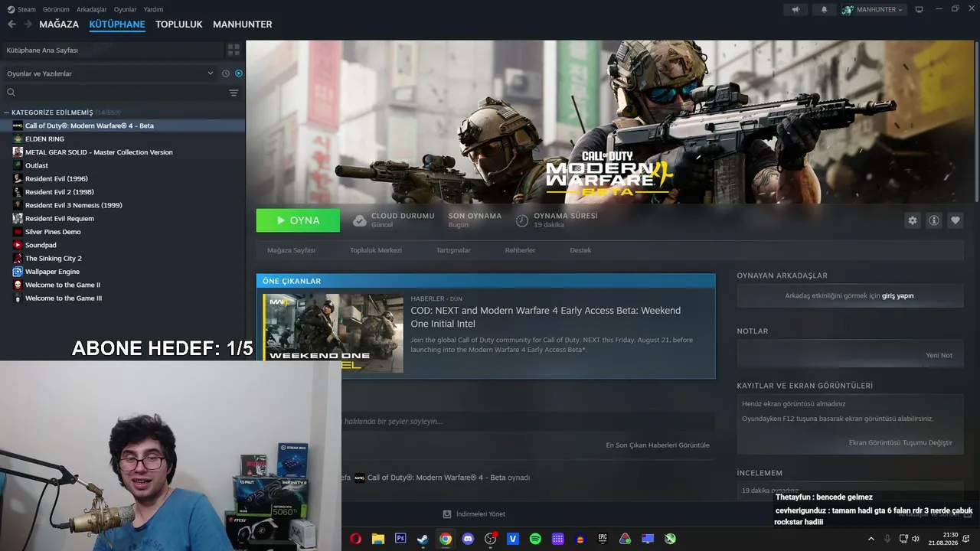Open Epic Games Launcher from the taskbar
The height and width of the screenshot is (551, 980).
(x=603, y=539)
